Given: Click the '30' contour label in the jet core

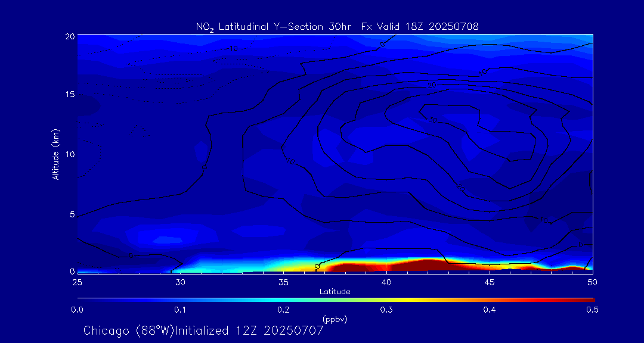Looking at the screenshot, I should point(432,120).
